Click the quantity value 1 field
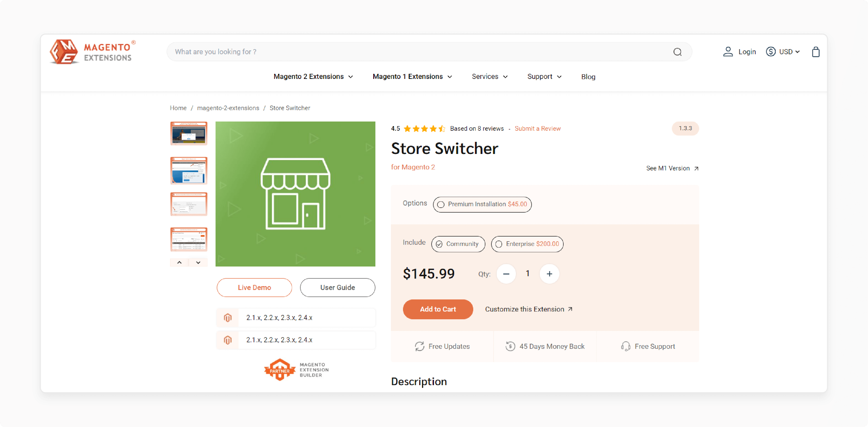This screenshot has height=427, width=868. coord(528,274)
